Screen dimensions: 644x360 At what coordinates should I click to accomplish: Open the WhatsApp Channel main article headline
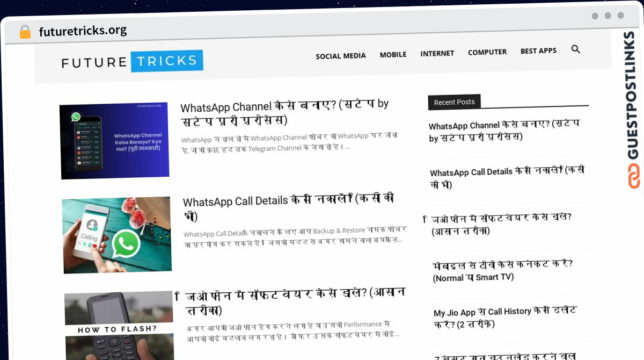coord(285,112)
